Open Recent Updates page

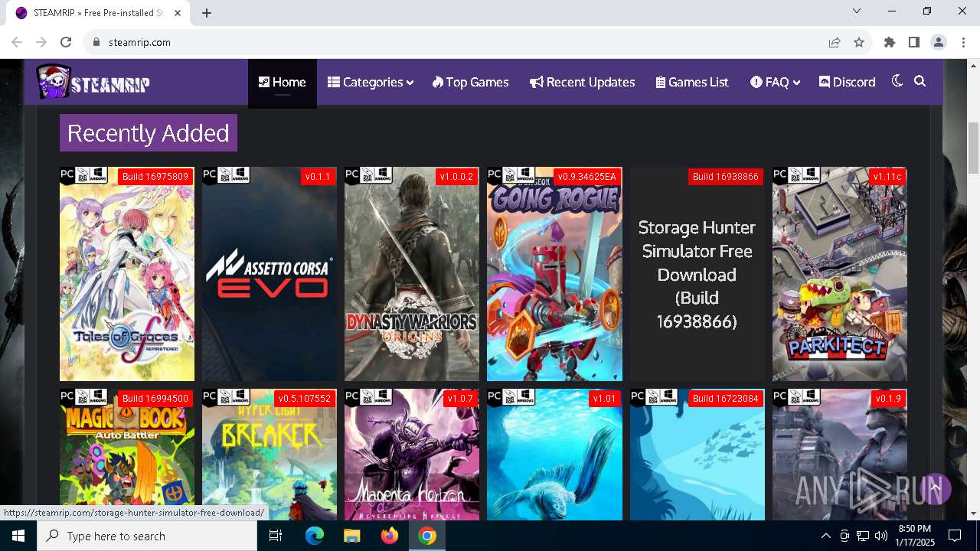583,83
